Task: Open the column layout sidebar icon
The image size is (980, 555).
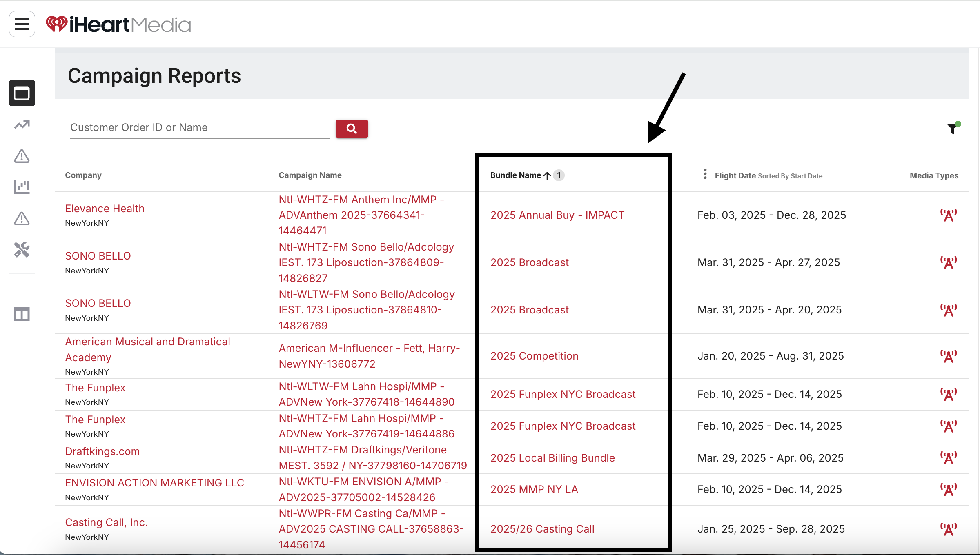Action: [x=22, y=314]
